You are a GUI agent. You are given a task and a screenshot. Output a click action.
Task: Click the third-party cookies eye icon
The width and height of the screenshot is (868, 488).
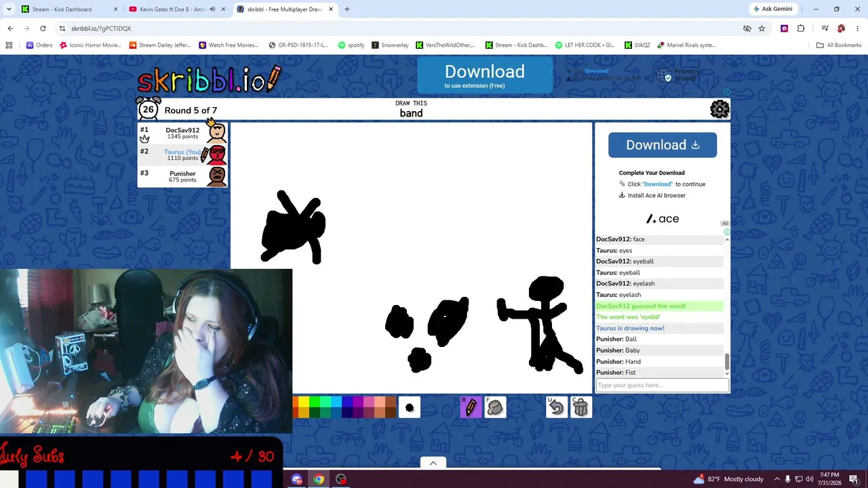tap(747, 28)
